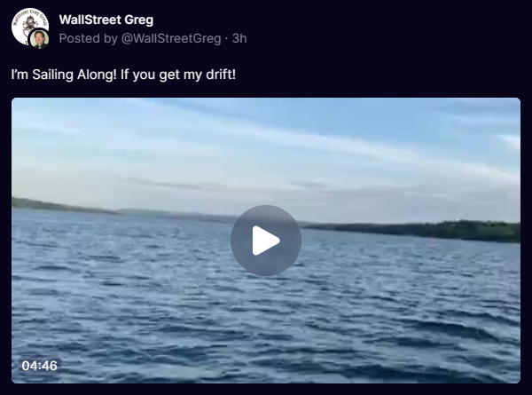Click the tree-lined shore in the video
The height and width of the screenshot is (395, 532).
click(x=424, y=231)
